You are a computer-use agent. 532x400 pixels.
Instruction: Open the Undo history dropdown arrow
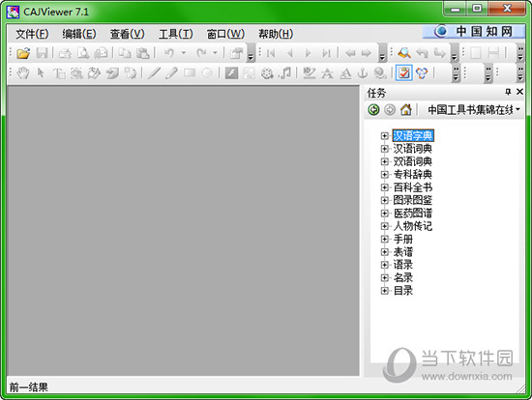[x=184, y=53]
